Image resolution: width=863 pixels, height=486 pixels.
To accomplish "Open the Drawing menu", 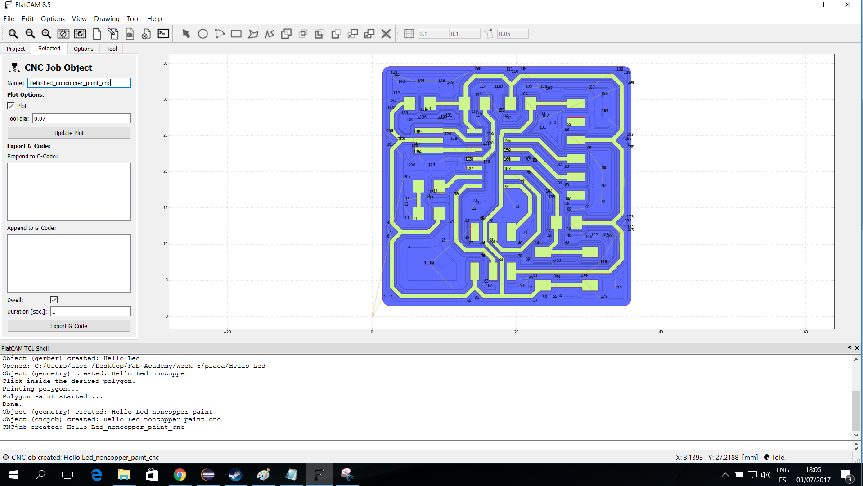I will coord(107,19).
